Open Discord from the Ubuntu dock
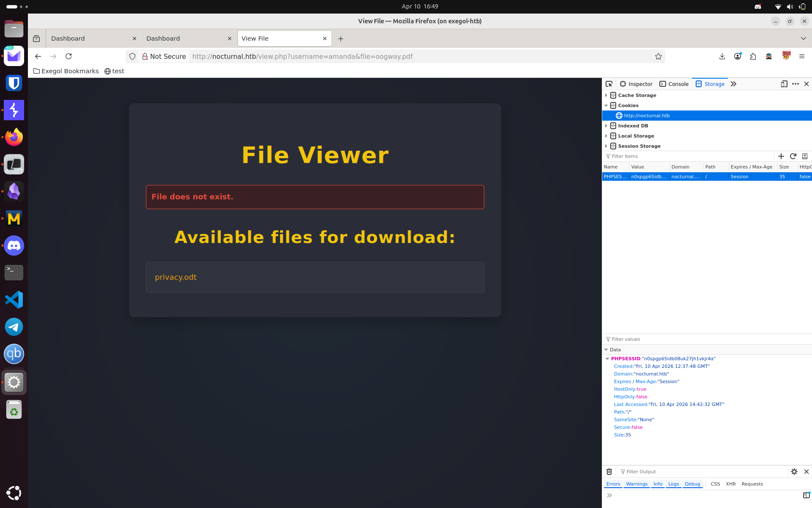Image resolution: width=812 pixels, height=508 pixels. (x=14, y=246)
